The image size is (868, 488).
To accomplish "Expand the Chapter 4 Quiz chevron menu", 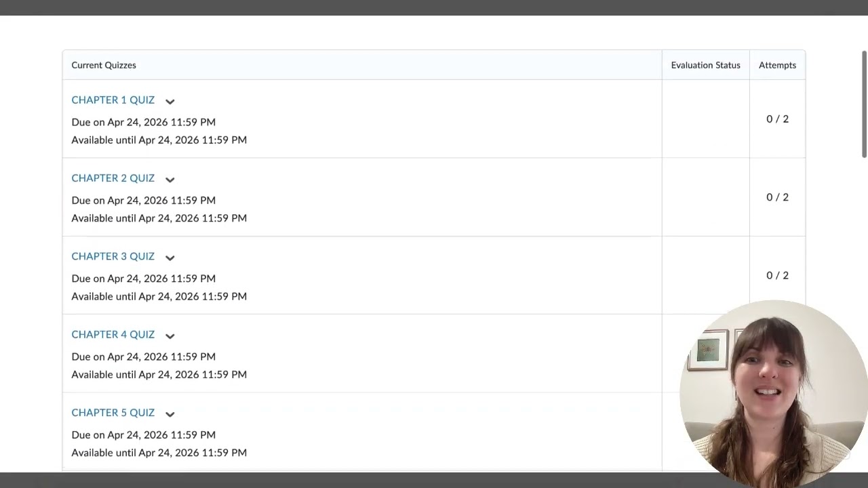I will 170,335.
